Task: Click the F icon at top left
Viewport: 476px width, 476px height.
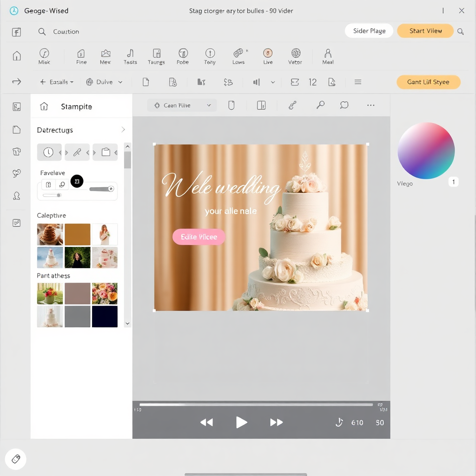Action: pos(16,32)
